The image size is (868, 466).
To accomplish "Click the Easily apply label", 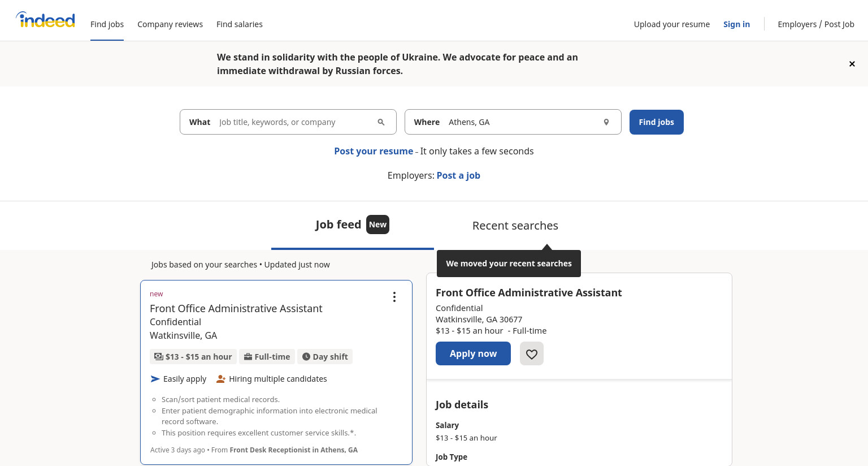I will (185, 379).
